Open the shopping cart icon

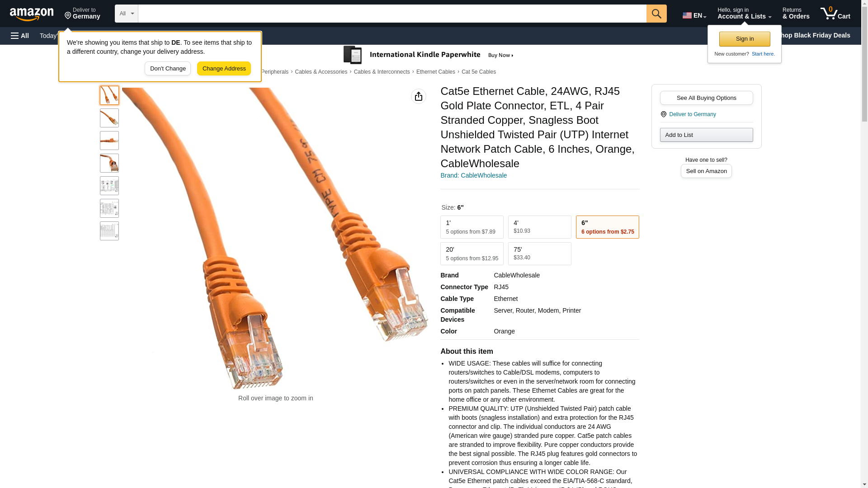(835, 14)
